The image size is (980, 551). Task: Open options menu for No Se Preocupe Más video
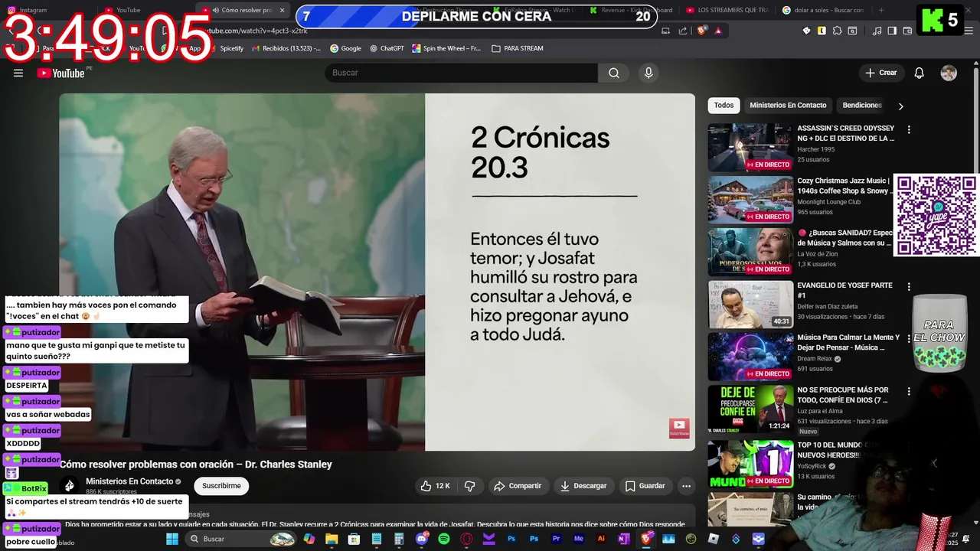coord(909,391)
